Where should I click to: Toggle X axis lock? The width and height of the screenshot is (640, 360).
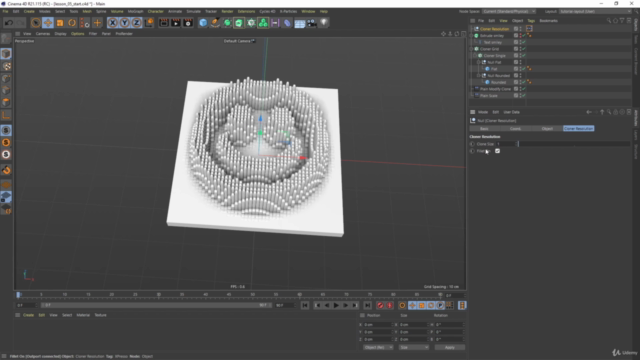[113, 23]
